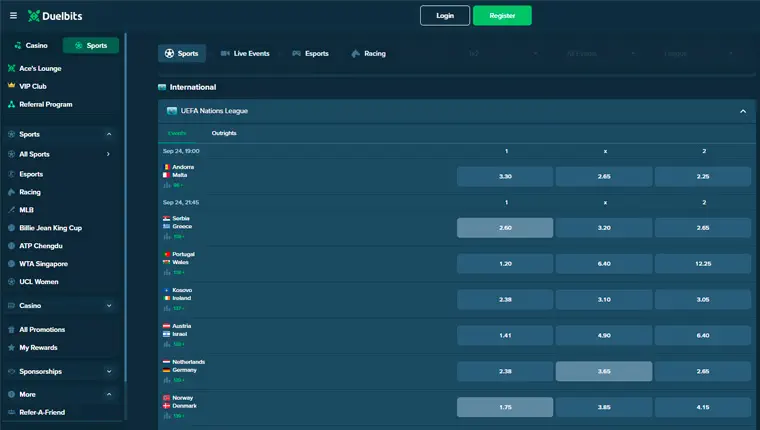Bet on Austria win at 1.41
This screenshot has width=760, height=430.
tap(505, 335)
